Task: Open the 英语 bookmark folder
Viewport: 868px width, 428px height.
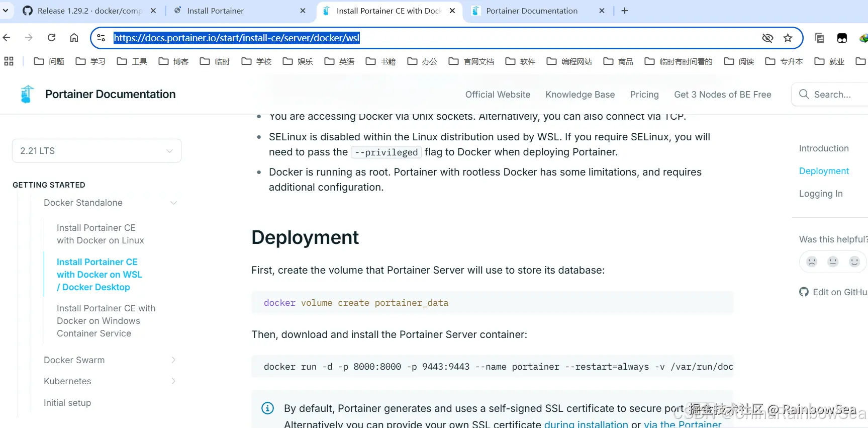Action: pyautogui.click(x=339, y=61)
